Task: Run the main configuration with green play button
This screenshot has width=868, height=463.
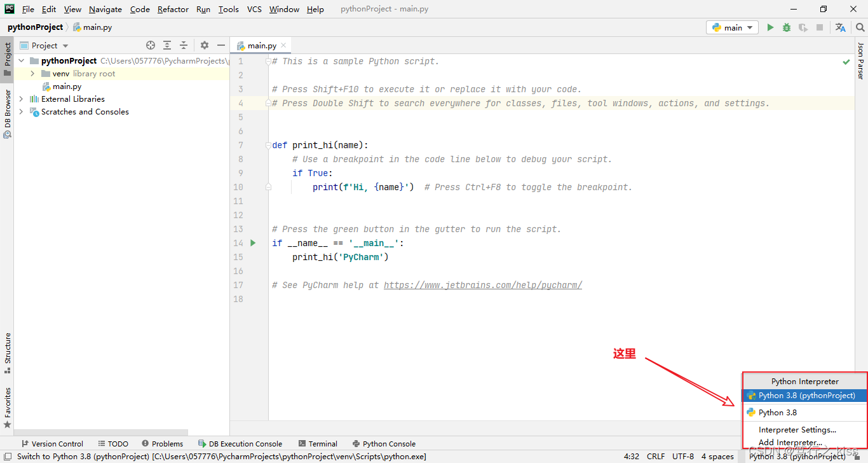Action: [x=770, y=27]
